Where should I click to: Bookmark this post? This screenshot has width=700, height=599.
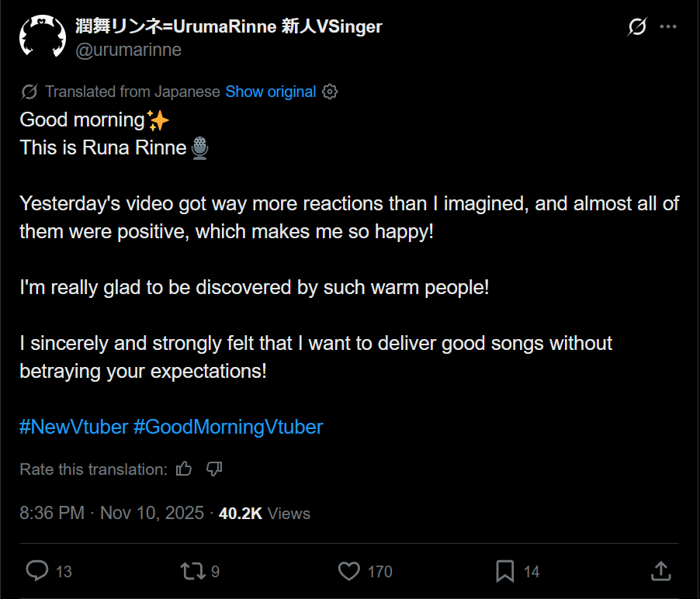coord(505,572)
